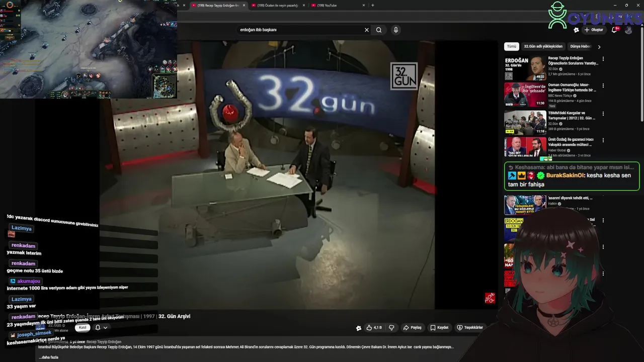Image resolution: width=644 pixels, height=362 pixels.
Task: Open the Ümit Özdağ Haber Global thumbnail
Action: point(525,148)
